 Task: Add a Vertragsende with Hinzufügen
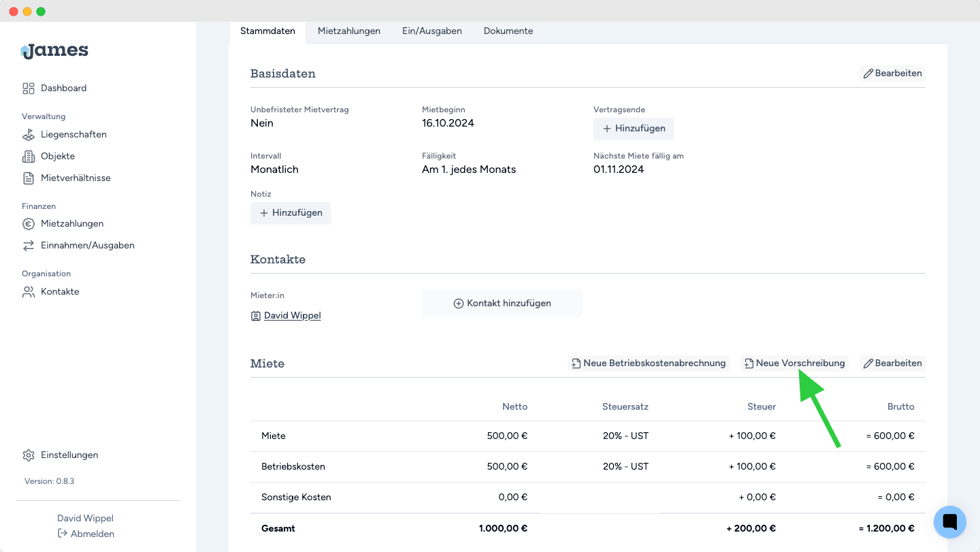pos(634,129)
